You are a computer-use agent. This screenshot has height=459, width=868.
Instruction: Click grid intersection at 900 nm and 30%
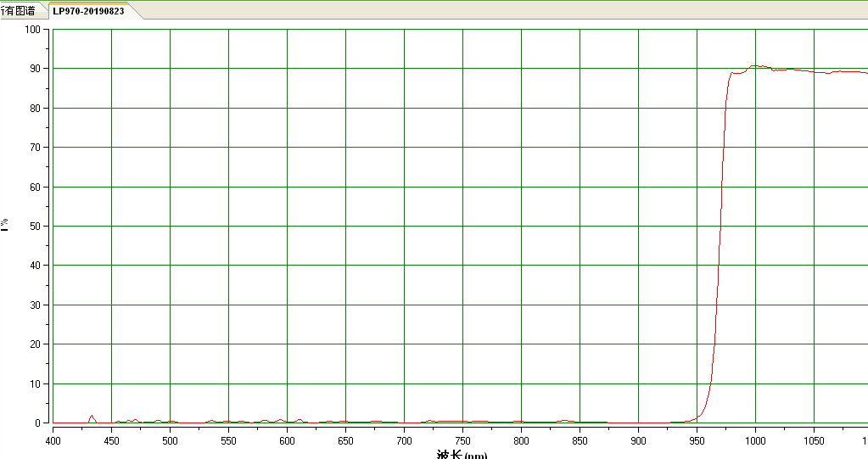[638, 305]
